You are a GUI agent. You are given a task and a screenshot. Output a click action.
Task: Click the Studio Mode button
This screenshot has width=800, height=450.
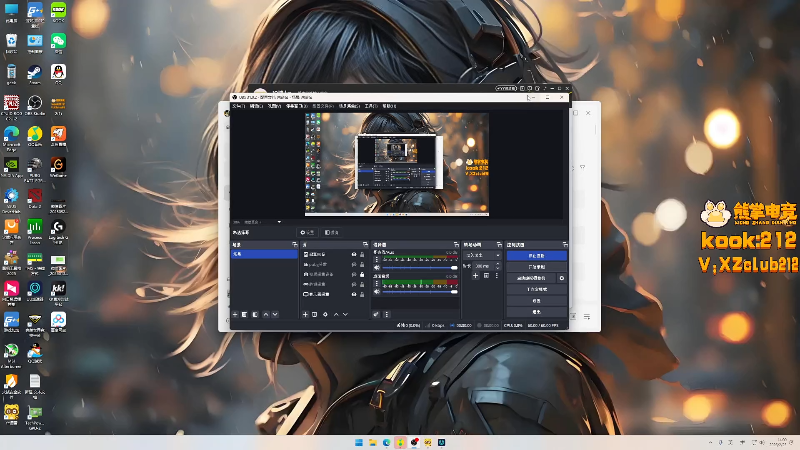click(537, 289)
